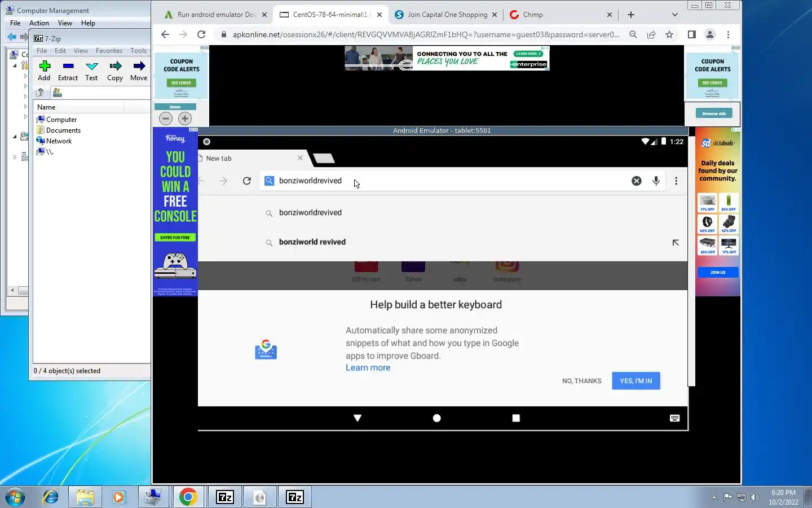
Task: Toggle the Chrome side panel
Action: pos(692,34)
